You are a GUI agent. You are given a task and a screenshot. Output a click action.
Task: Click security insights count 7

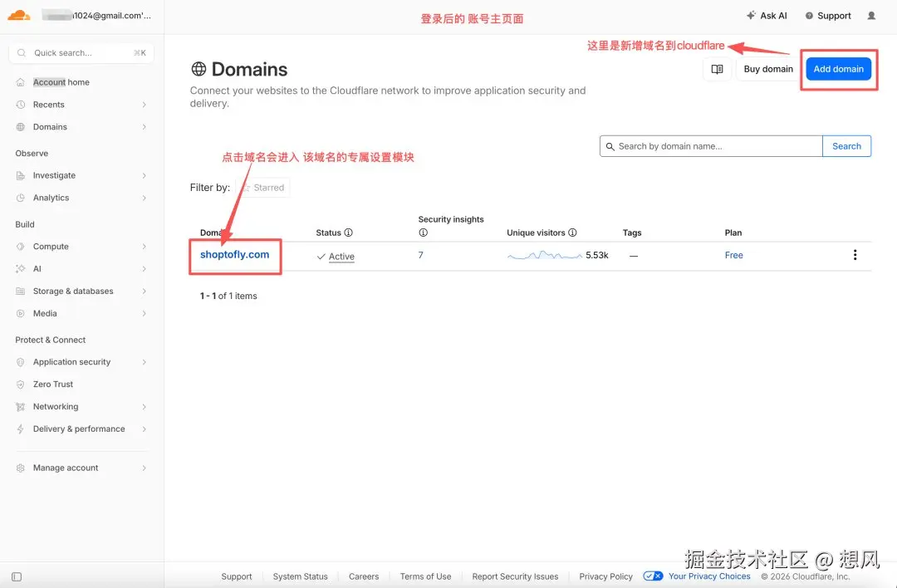[x=420, y=255]
